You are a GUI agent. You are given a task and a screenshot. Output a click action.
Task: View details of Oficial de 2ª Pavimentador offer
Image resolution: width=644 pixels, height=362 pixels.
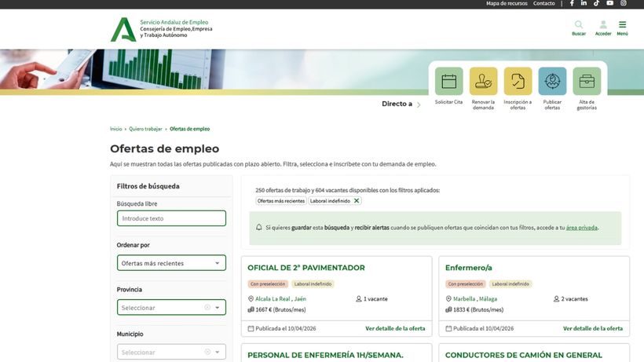tap(395, 328)
